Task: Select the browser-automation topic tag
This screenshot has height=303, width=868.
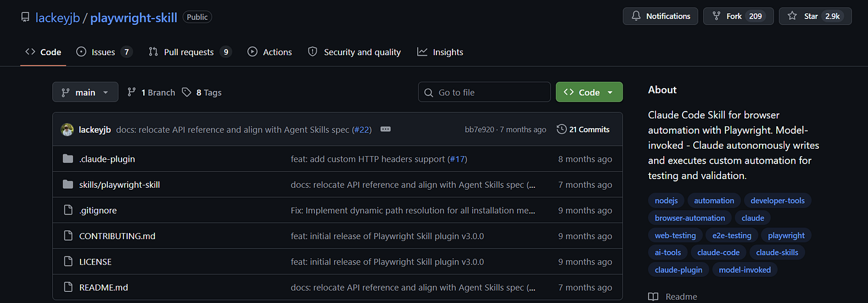Action: click(x=690, y=218)
